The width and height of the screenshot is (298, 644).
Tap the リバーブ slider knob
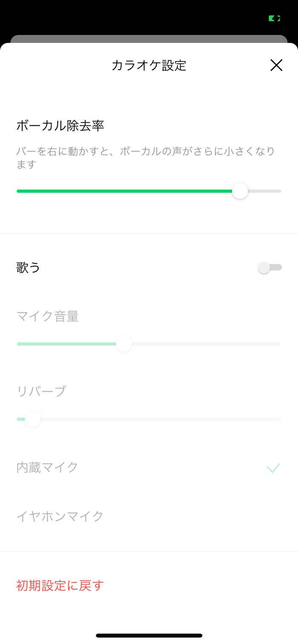pos(32,419)
